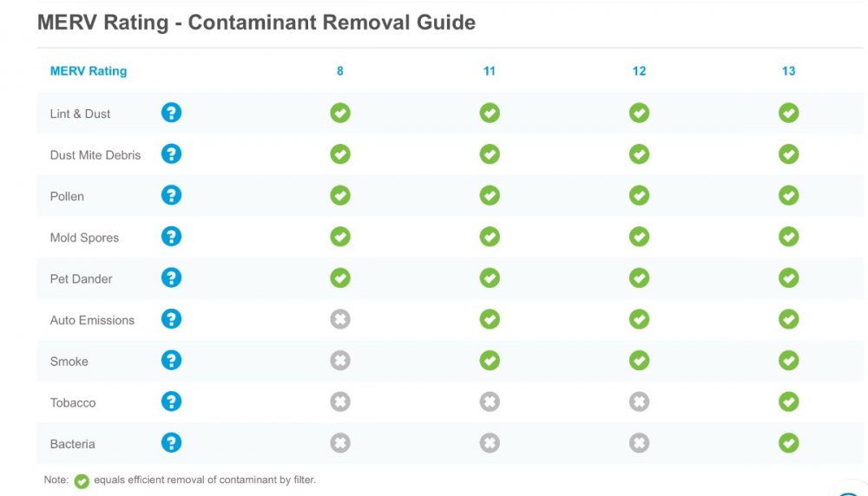868x496 pixels.
Task: Click the MERV 11 Smoke checkmark
Action: click(x=490, y=361)
